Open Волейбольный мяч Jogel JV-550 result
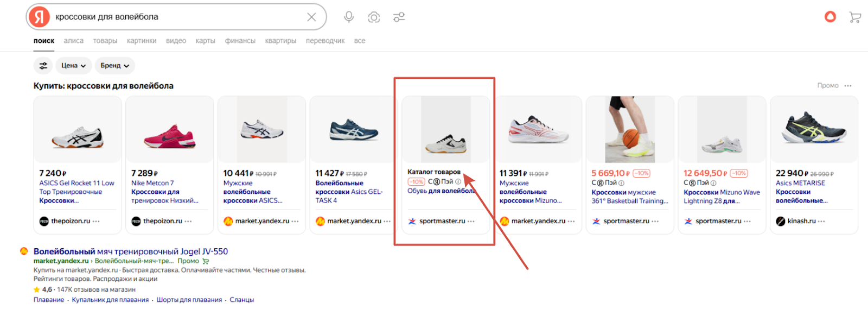 click(x=131, y=251)
